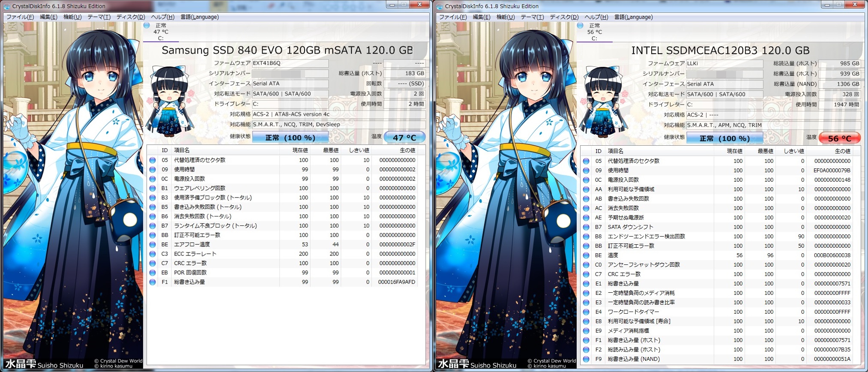This screenshot has height=372, width=868.
Task: Click the 1947 時間 usage time field
Action: (x=839, y=104)
